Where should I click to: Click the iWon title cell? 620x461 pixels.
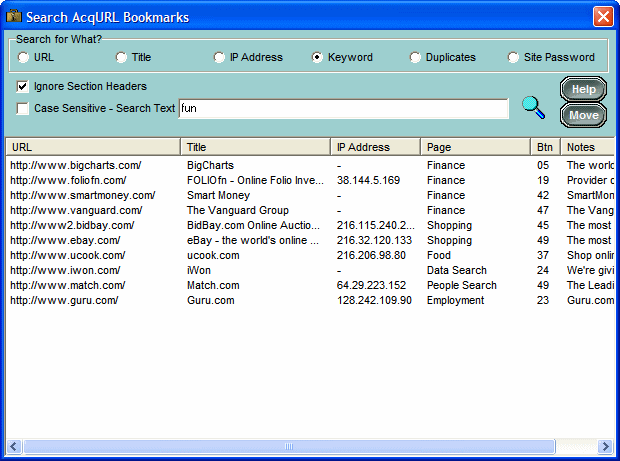199,270
